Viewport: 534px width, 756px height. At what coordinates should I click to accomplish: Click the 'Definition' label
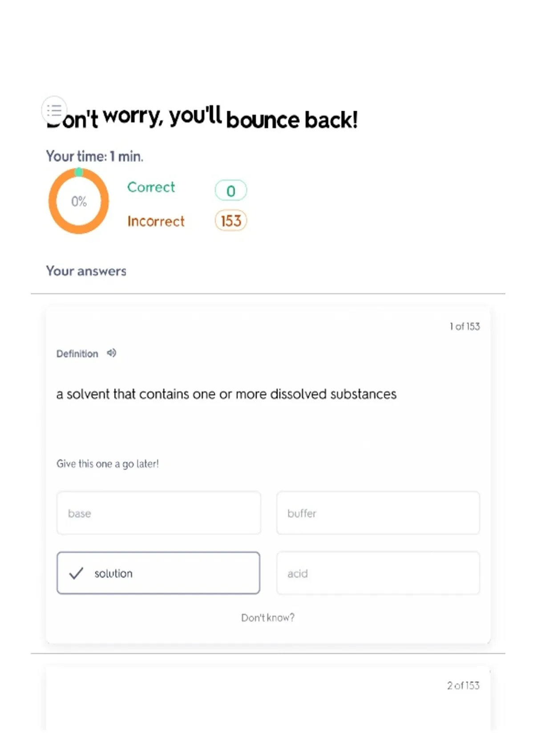point(77,354)
